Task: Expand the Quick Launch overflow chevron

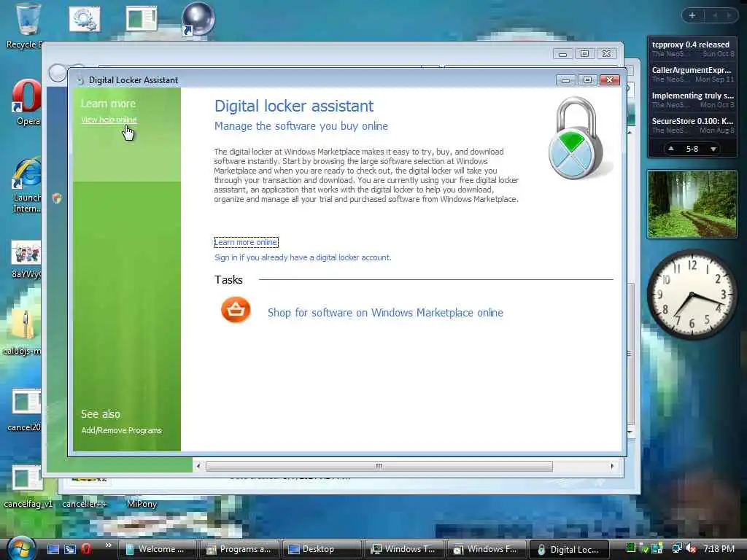Action: [108, 545]
